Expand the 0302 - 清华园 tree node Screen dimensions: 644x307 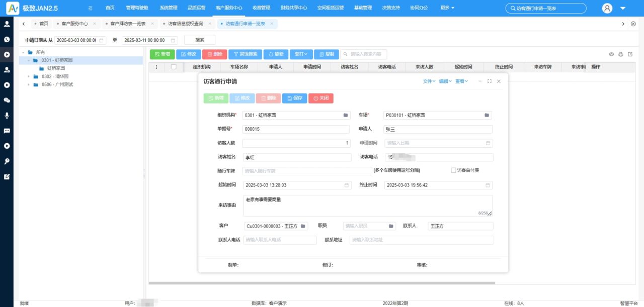coord(29,76)
